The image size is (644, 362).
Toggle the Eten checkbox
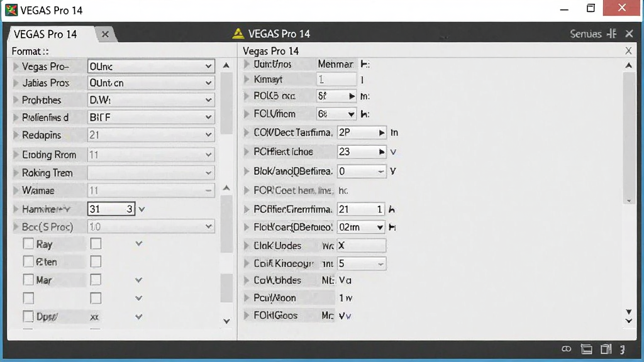click(x=28, y=261)
